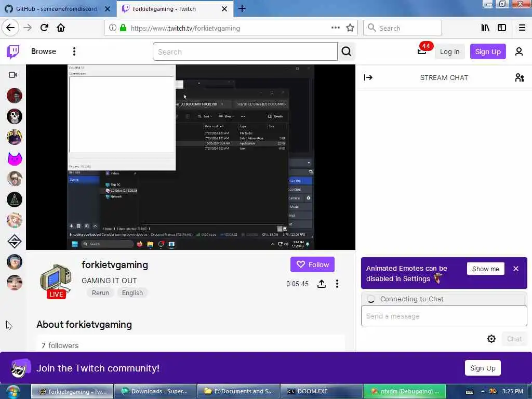The image size is (532, 399).
Task: Open the stream options vertical dots menu
Action: 337,284
